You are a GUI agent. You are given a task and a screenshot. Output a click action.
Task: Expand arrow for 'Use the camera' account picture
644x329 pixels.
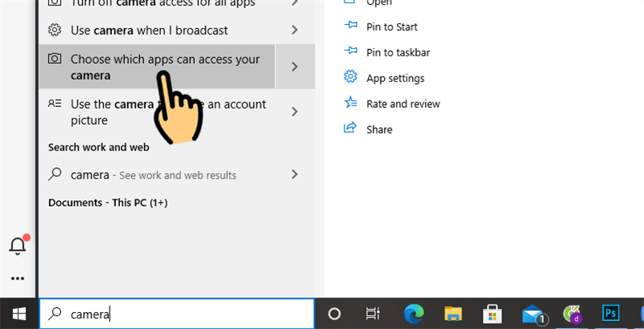pyautogui.click(x=295, y=112)
